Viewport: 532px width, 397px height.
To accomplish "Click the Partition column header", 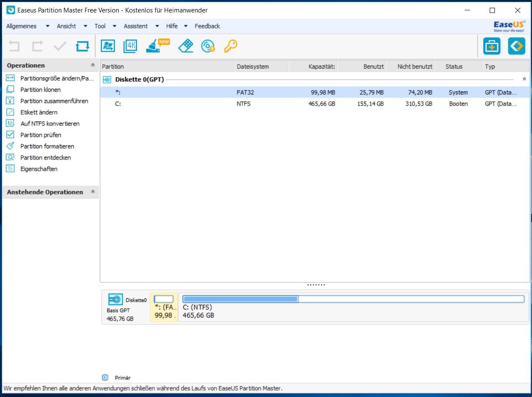I will [167, 66].
